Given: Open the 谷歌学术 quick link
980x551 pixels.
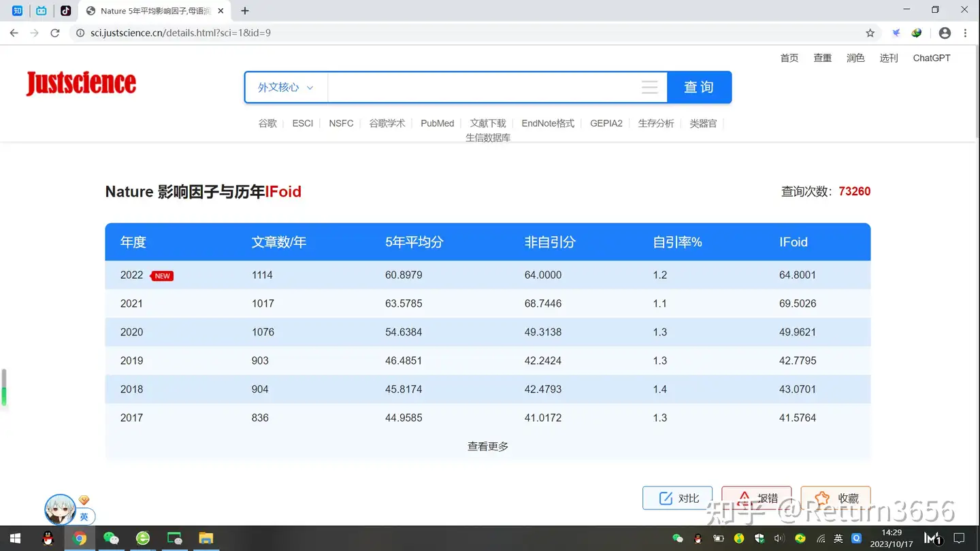Looking at the screenshot, I should click(387, 123).
